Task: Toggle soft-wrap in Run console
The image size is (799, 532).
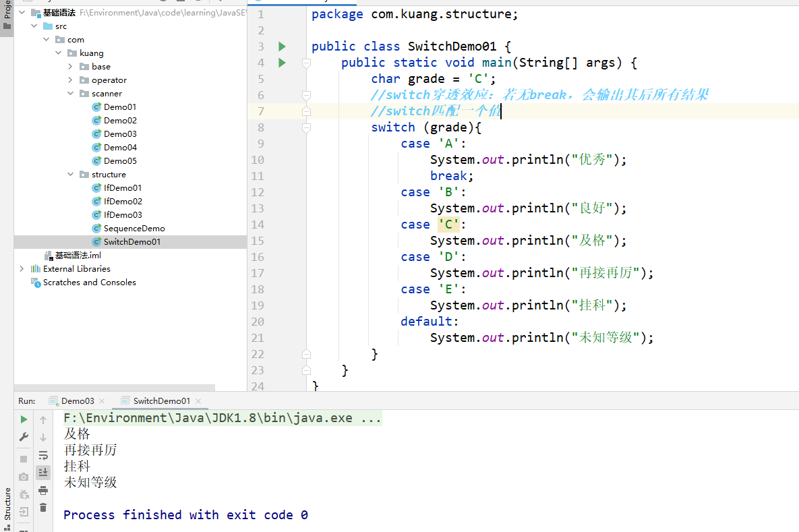Action: point(43,455)
